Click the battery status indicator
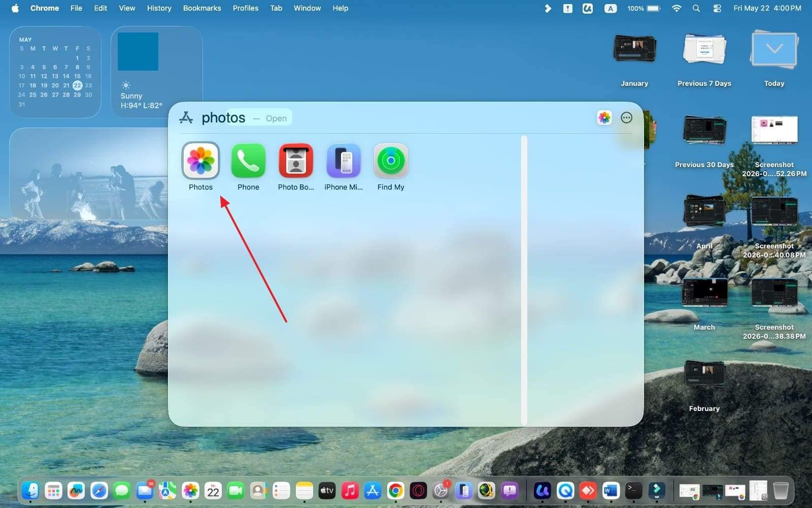Image resolution: width=812 pixels, height=508 pixels. pyautogui.click(x=644, y=8)
